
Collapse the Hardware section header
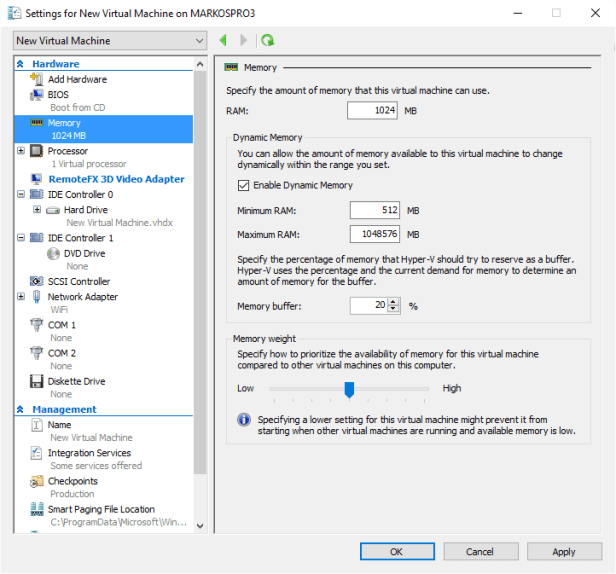pos(21,64)
